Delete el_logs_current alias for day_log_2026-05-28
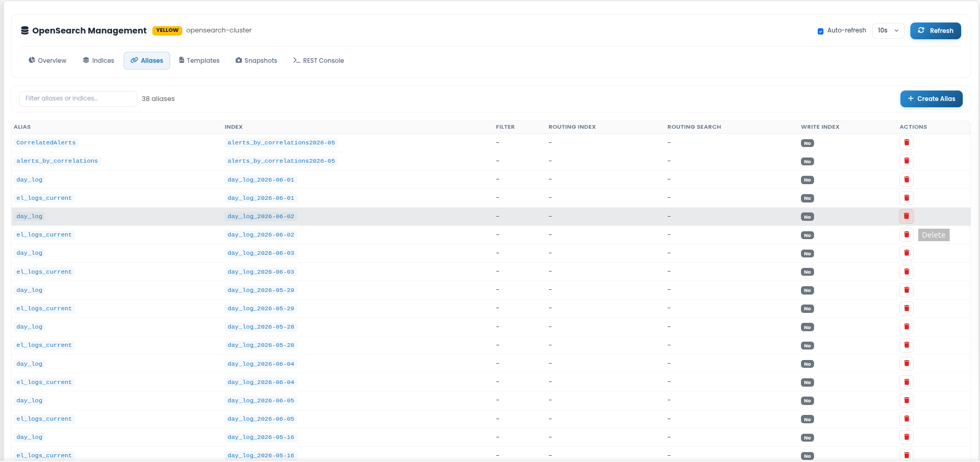Screen dimensions: 980x462 point(906,345)
